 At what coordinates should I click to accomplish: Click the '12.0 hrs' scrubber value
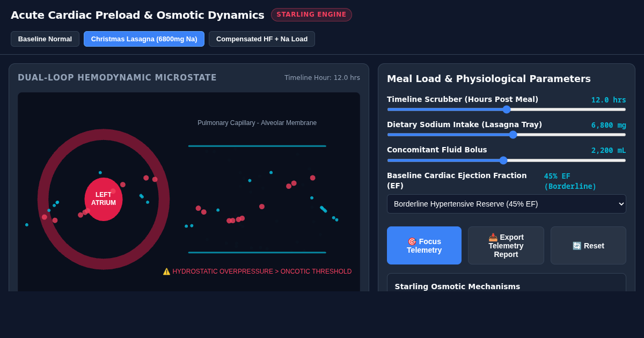click(609, 100)
